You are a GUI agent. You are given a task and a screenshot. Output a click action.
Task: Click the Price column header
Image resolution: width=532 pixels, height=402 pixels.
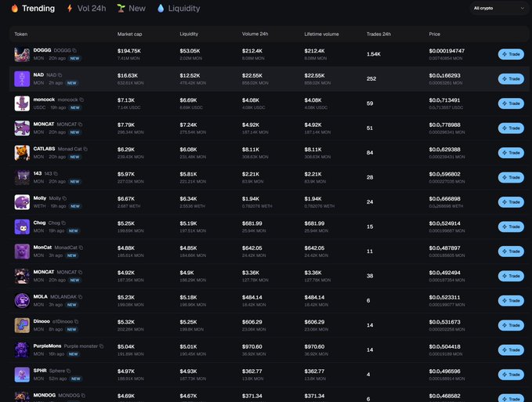coord(435,34)
